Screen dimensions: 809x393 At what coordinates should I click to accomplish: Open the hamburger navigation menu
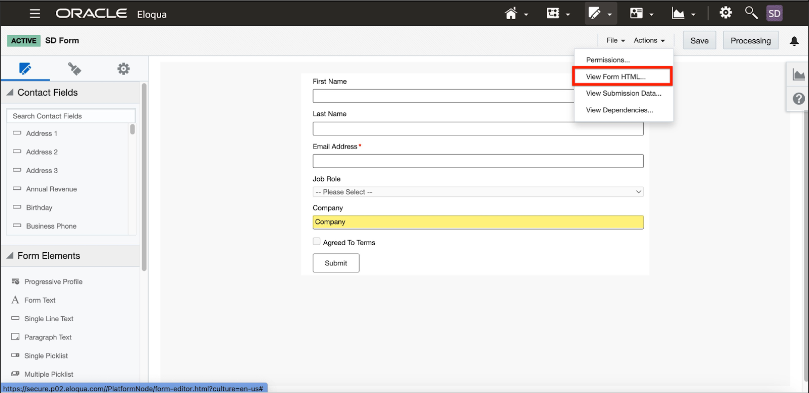pyautogui.click(x=35, y=13)
